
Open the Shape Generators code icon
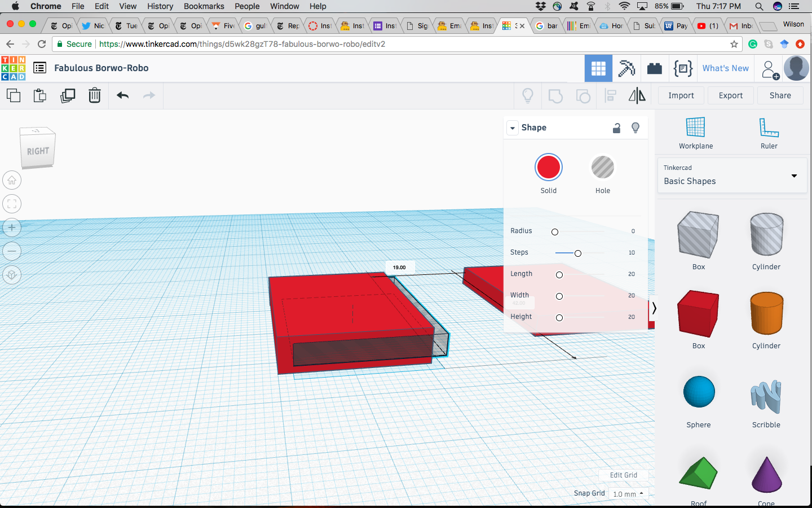pyautogui.click(x=683, y=68)
